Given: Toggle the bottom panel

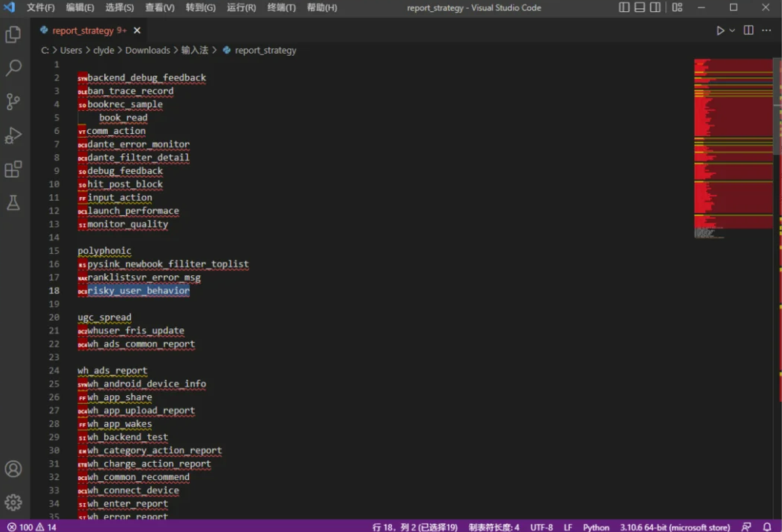Looking at the screenshot, I should (640, 7).
